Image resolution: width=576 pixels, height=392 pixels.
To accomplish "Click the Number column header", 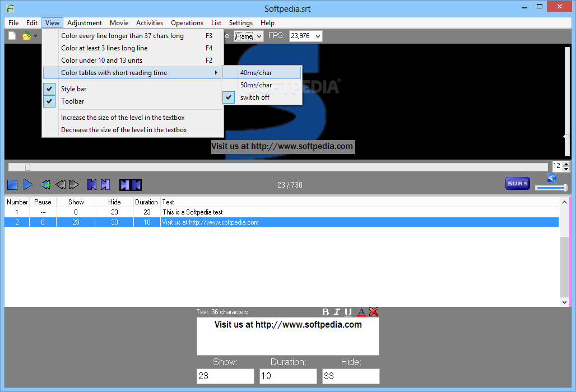I will point(17,202).
